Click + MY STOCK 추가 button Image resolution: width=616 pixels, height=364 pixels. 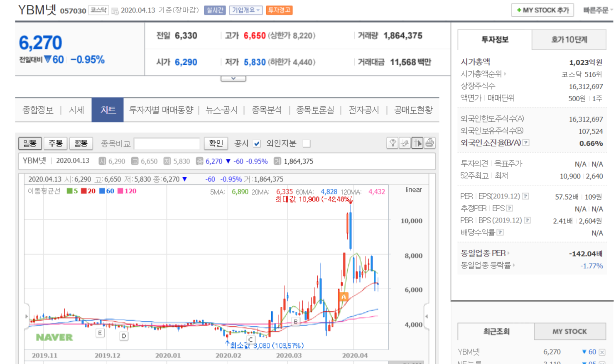click(x=542, y=10)
